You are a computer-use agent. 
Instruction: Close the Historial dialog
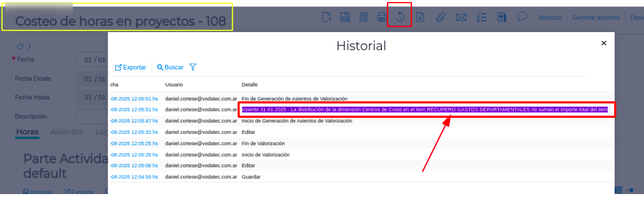pos(604,43)
